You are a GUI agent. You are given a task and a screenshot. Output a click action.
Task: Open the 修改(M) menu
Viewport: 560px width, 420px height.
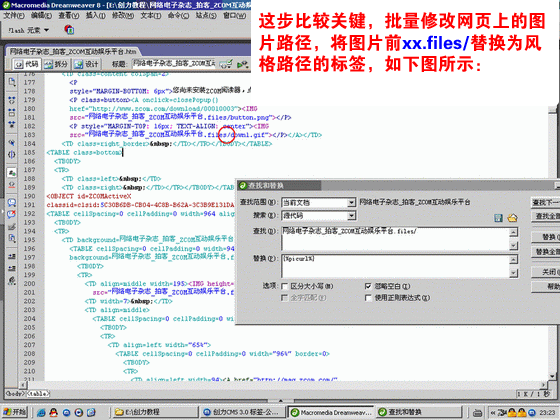tap(122, 16)
